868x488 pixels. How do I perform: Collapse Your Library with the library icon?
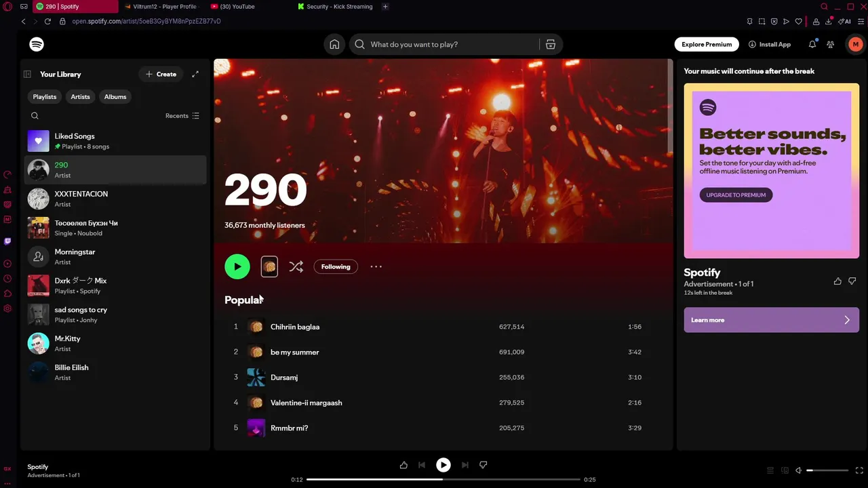click(x=27, y=74)
